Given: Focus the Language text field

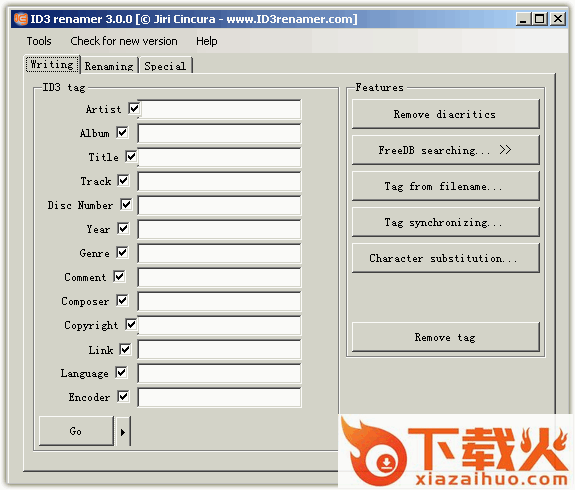Looking at the screenshot, I should pos(219,373).
